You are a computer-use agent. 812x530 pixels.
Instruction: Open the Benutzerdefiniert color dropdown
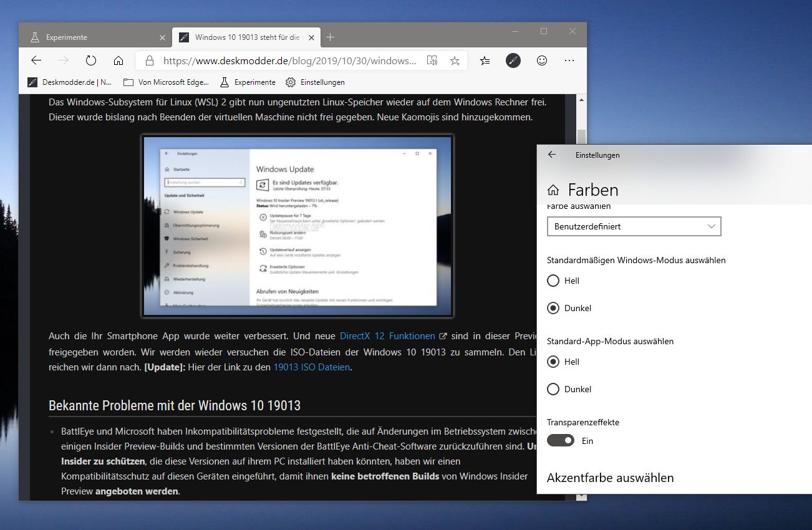point(634,226)
